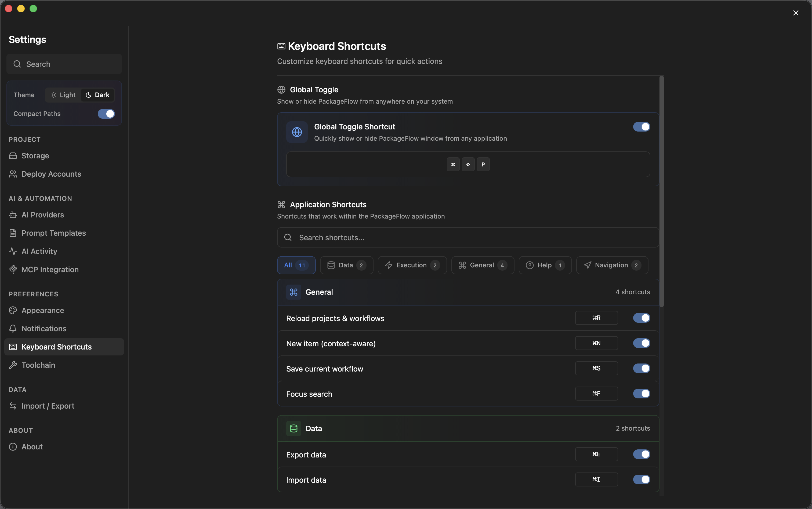Open AI Activity in sidebar

tap(39, 252)
